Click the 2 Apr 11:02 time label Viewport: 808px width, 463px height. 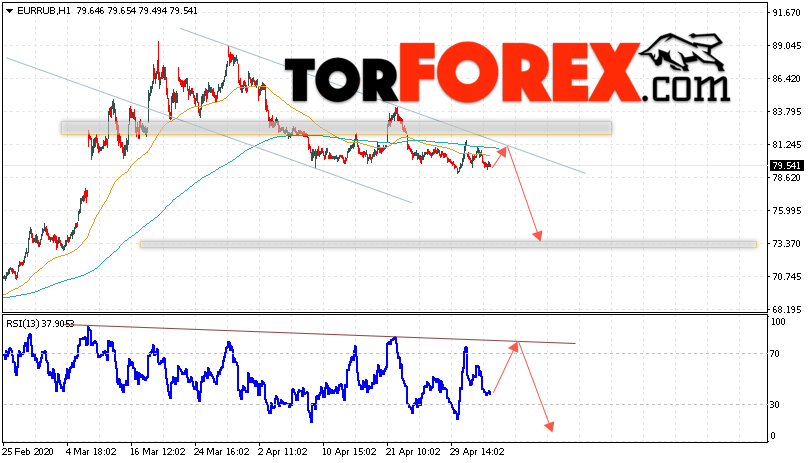click(x=282, y=452)
